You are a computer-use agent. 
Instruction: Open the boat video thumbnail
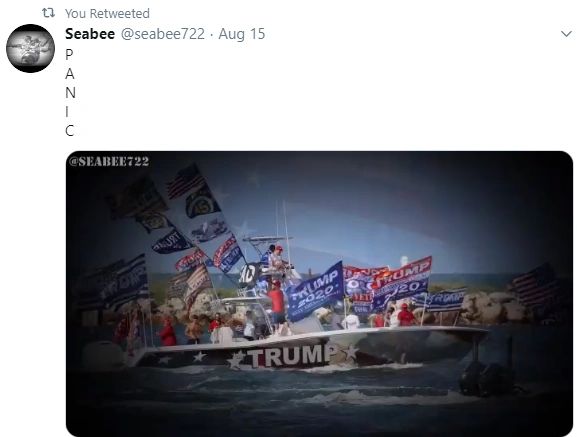pos(319,294)
